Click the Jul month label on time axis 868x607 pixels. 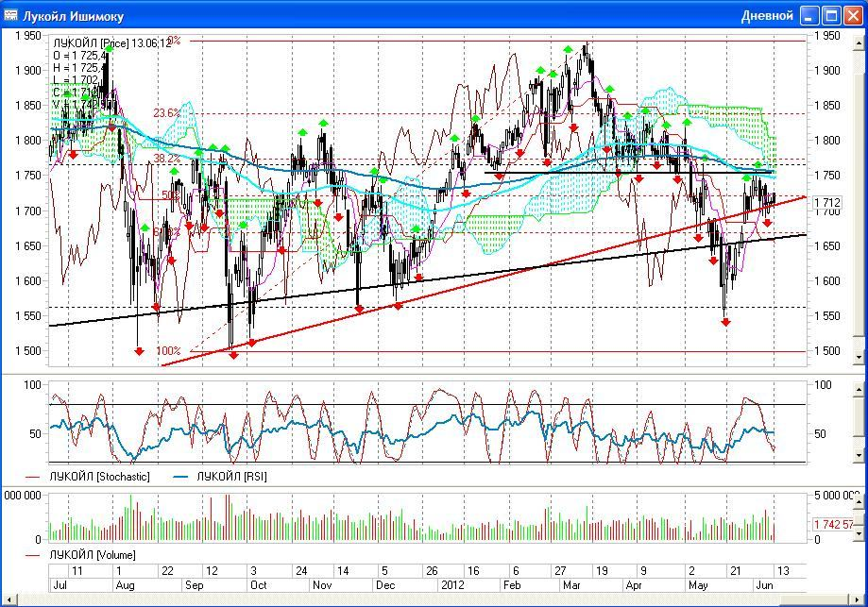60,585
